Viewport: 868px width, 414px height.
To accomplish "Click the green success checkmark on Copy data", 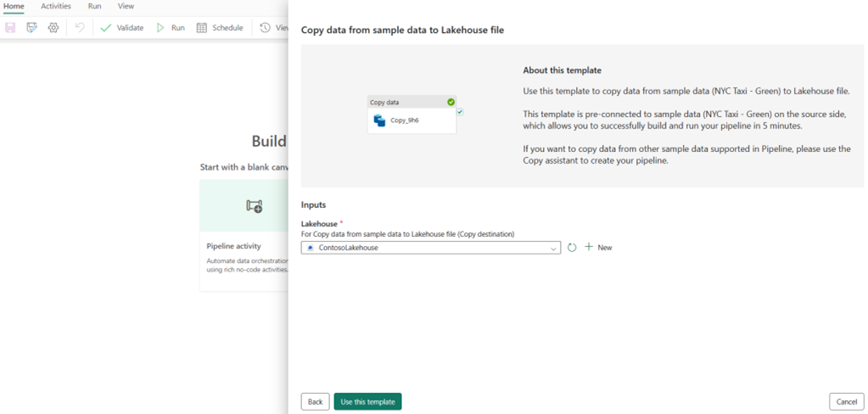I will click(x=451, y=102).
